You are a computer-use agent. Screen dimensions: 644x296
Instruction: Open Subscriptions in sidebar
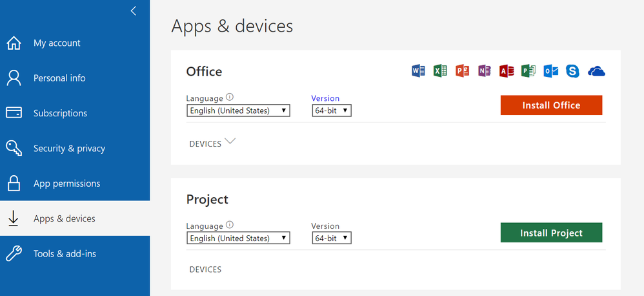(x=75, y=113)
